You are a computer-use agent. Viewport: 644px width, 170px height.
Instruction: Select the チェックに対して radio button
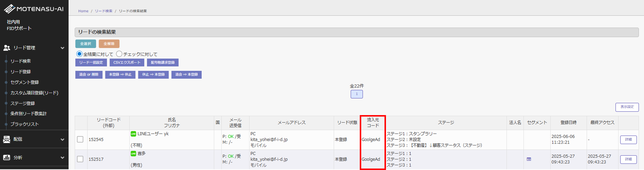pos(119,54)
